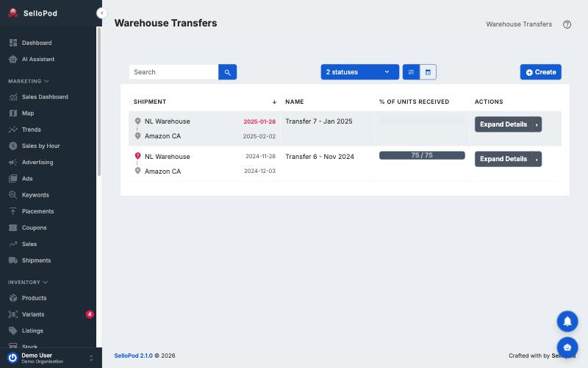
Task: Open the arrow menu beside Transfer 7 Expand Details
Action: pyautogui.click(x=537, y=124)
